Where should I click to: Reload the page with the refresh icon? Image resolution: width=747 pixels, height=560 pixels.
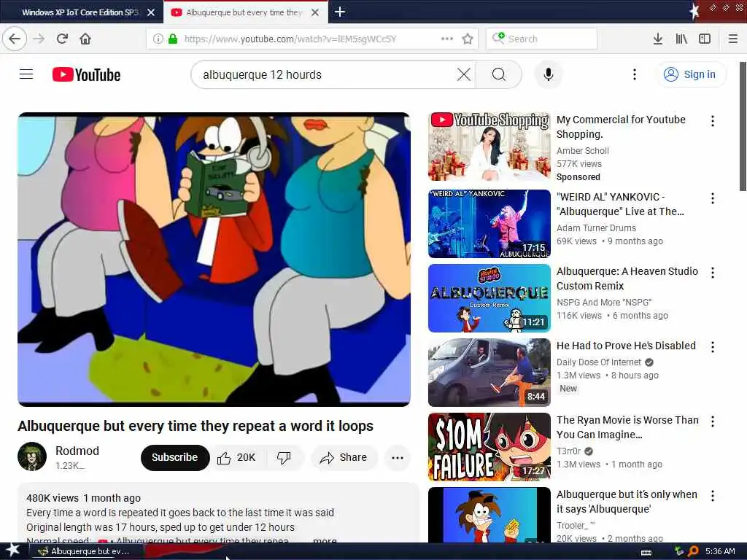click(62, 39)
